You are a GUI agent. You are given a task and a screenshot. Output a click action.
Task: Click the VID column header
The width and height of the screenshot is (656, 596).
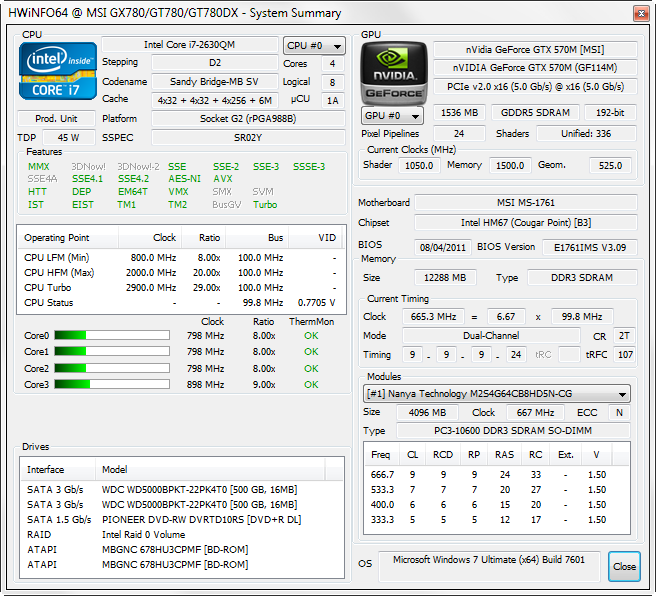(315, 238)
